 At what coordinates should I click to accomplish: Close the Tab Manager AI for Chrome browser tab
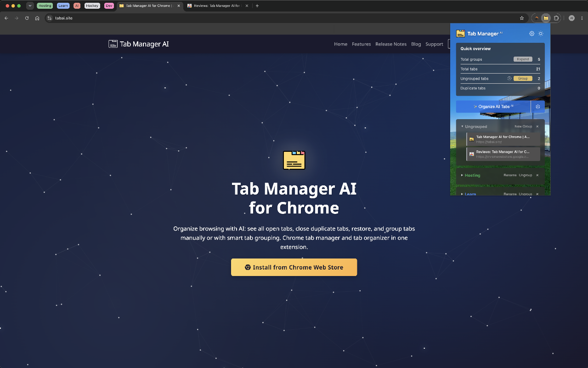pyautogui.click(x=179, y=6)
